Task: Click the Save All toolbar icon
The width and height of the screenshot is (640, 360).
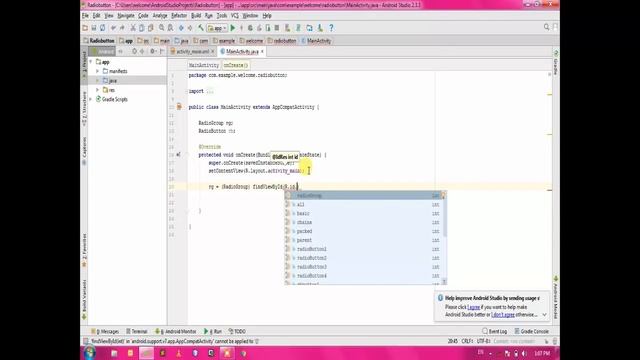Action: [94, 28]
